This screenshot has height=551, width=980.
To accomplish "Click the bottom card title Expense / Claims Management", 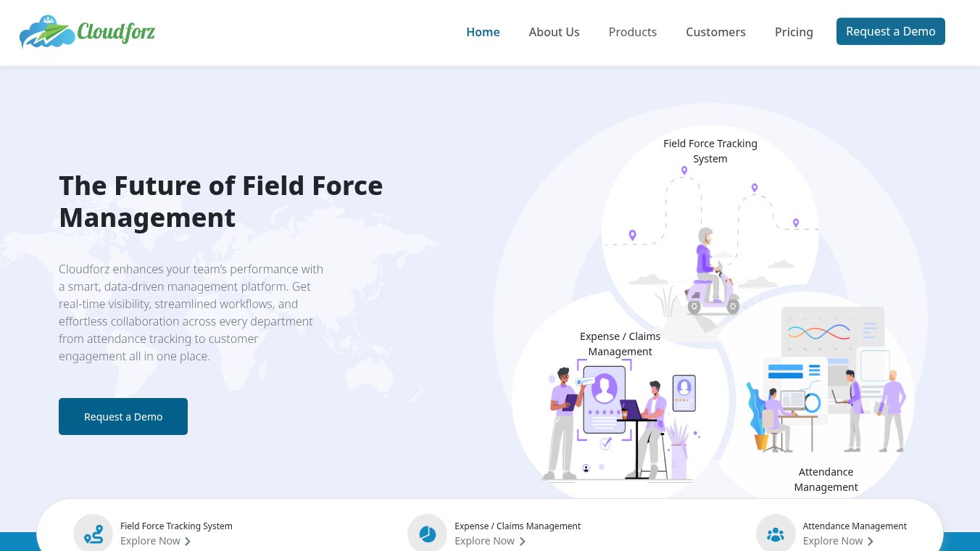I will click(x=518, y=526).
